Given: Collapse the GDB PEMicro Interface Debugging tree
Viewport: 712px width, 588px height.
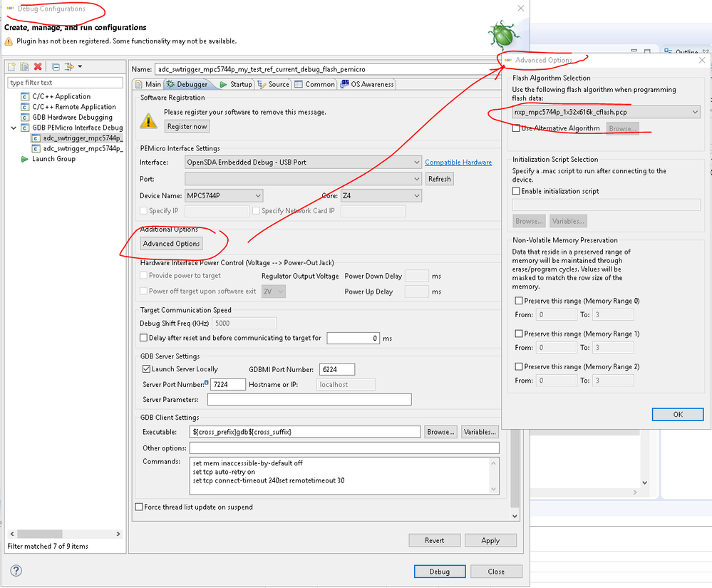Looking at the screenshot, I should [x=14, y=128].
